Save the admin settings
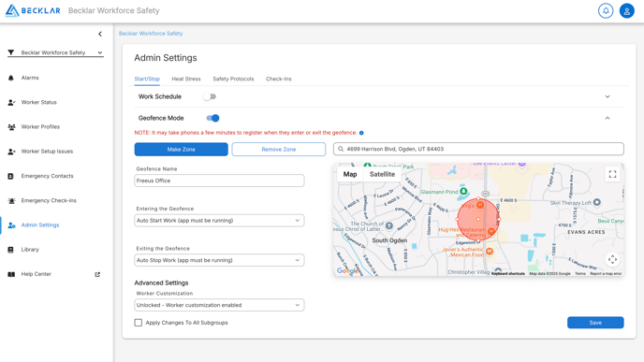Image resolution: width=644 pixels, height=362 pixels. [x=595, y=323]
